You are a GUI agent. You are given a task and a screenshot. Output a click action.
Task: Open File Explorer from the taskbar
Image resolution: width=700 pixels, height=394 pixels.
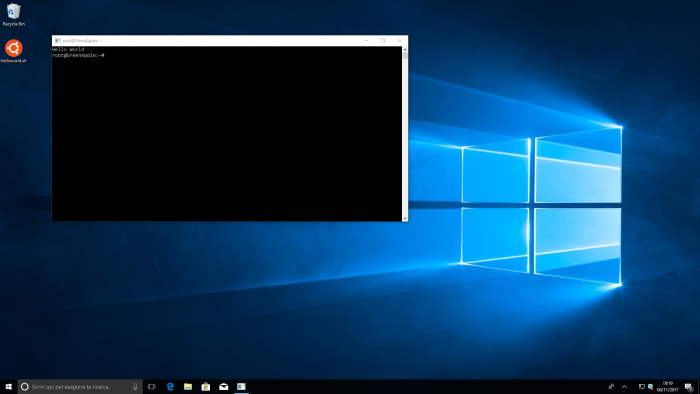188,386
